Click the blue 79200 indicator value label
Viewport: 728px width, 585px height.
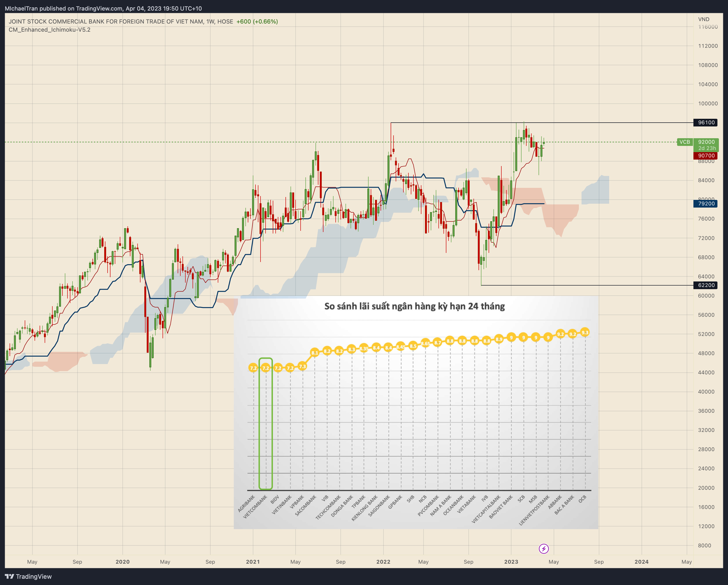pyautogui.click(x=705, y=203)
